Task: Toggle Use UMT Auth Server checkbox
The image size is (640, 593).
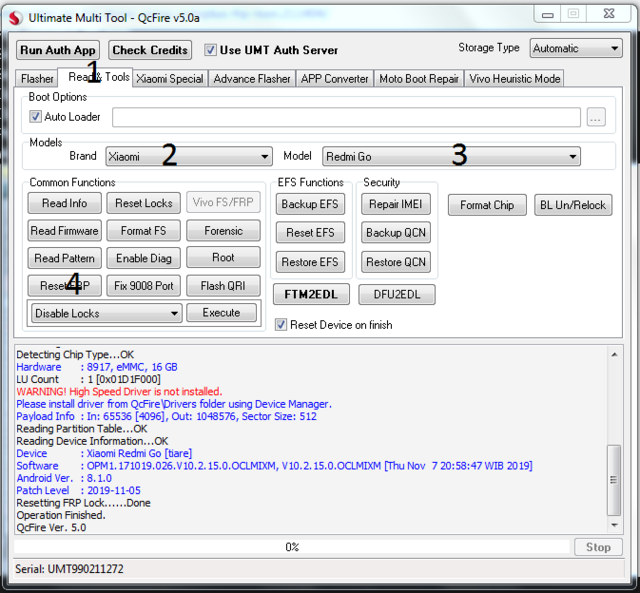Action: (x=210, y=50)
